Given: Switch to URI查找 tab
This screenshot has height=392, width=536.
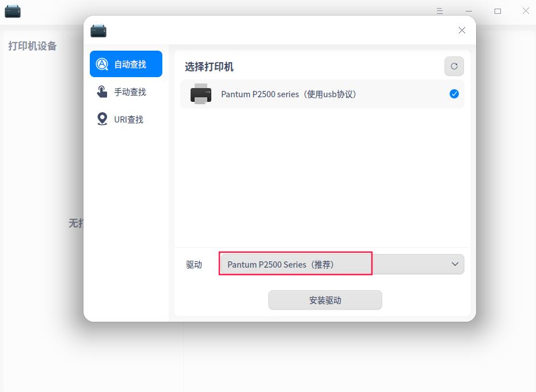Looking at the screenshot, I should click(126, 119).
